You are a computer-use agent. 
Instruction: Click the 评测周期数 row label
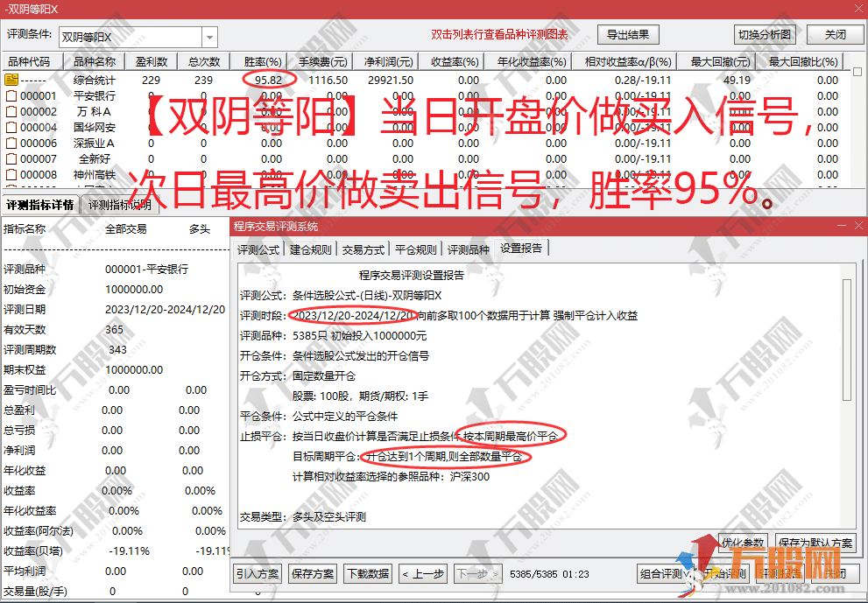(30, 349)
